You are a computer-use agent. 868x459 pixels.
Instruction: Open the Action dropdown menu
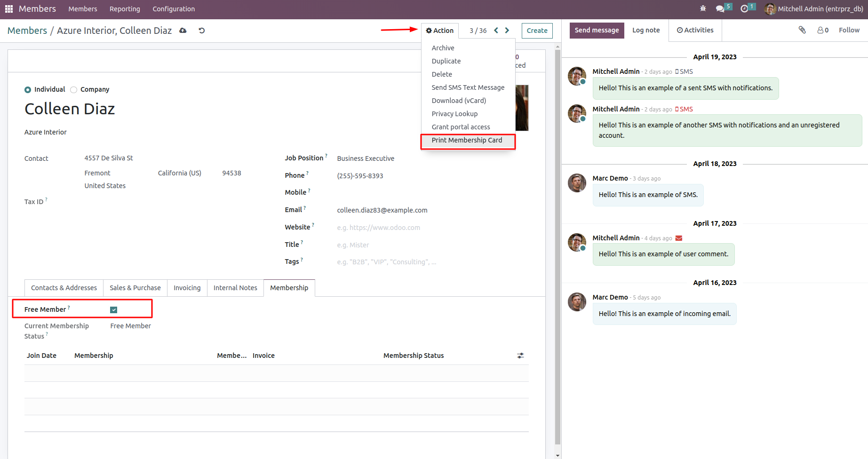(x=440, y=31)
